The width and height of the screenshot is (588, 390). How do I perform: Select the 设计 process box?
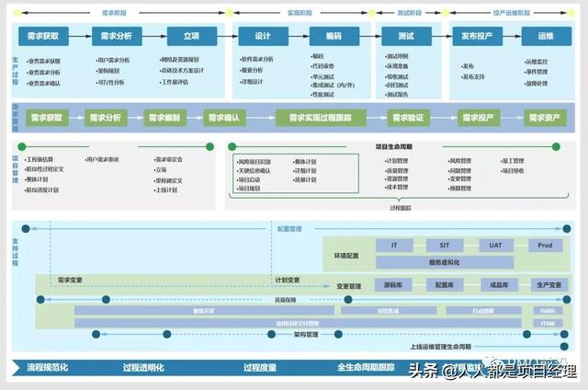pos(264,36)
